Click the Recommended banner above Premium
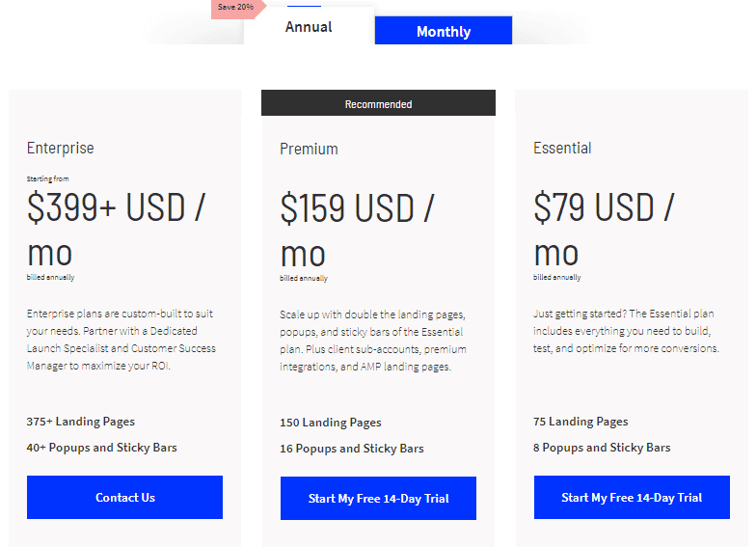Viewport: 756px width, 547px height. tap(378, 104)
